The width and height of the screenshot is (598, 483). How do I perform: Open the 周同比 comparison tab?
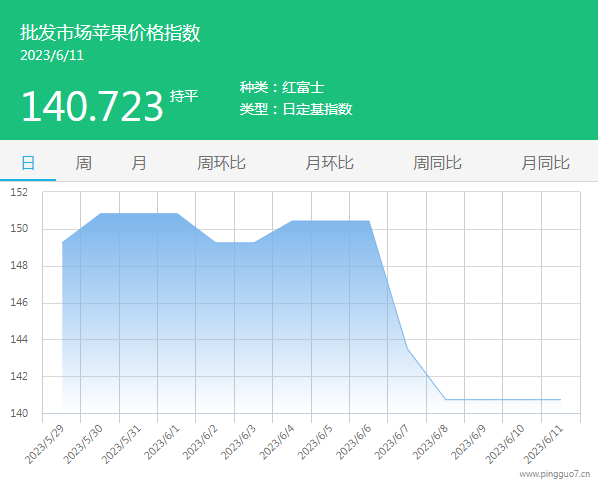click(437, 163)
